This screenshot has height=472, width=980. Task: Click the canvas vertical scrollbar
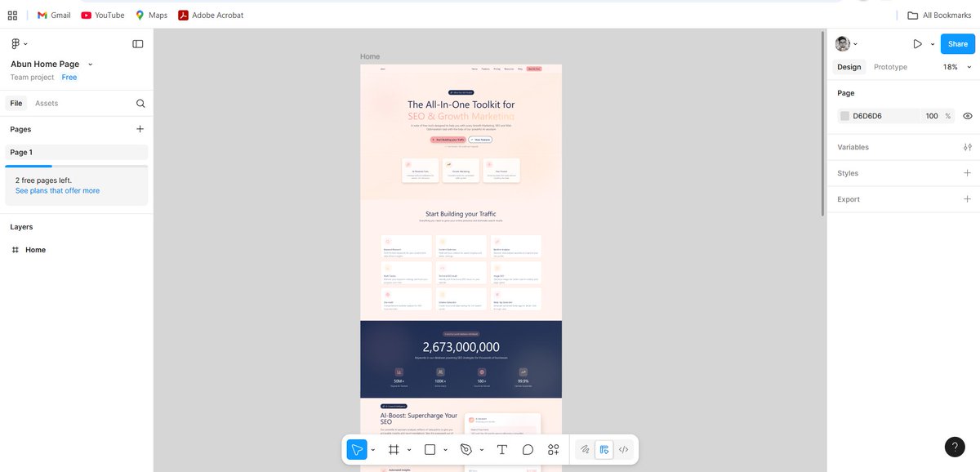point(823,124)
